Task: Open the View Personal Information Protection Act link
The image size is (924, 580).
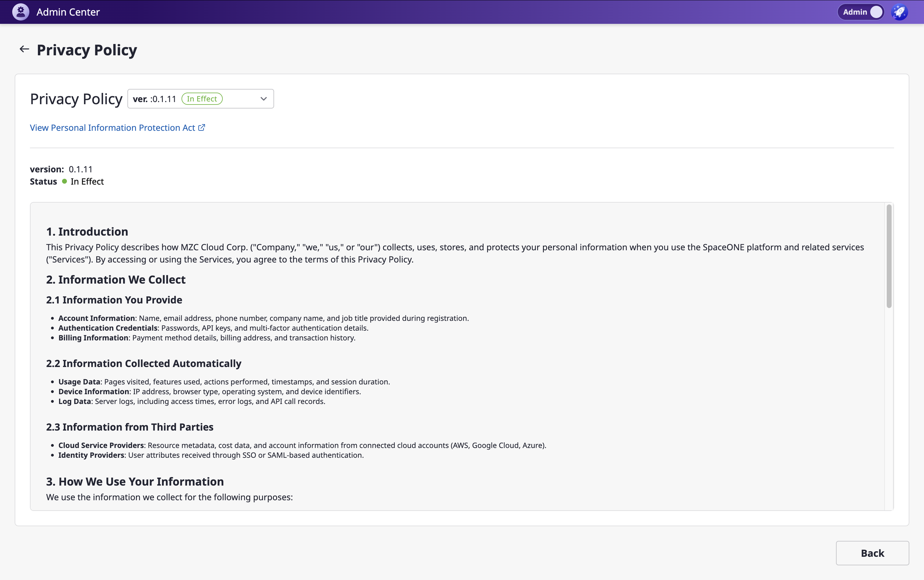Action: coord(112,128)
